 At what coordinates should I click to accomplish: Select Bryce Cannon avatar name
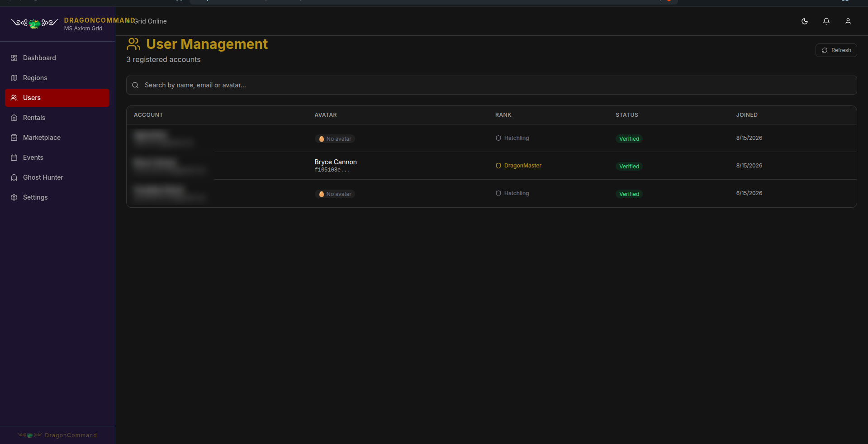click(x=336, y=162)
